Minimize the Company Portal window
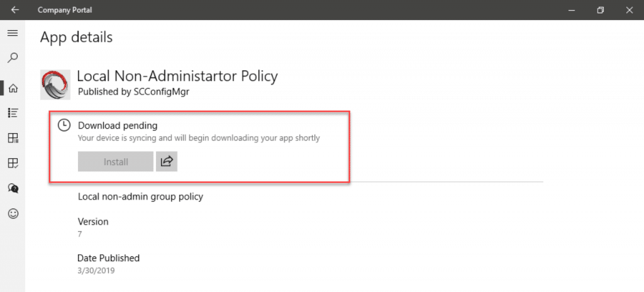Image resolution: width=644 pixels, height=292 pixels. tap(571, 10)
